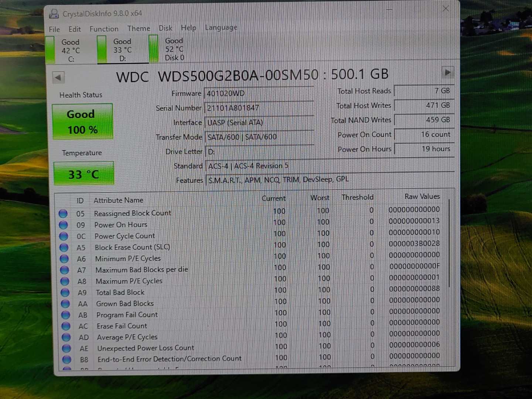Click raw value 0000003B0028

click(414, 243)
